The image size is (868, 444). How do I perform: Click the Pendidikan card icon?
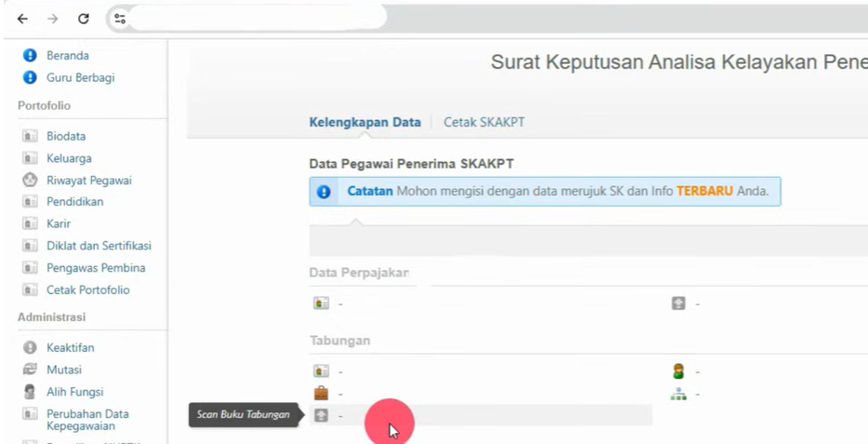pos(30,202)
